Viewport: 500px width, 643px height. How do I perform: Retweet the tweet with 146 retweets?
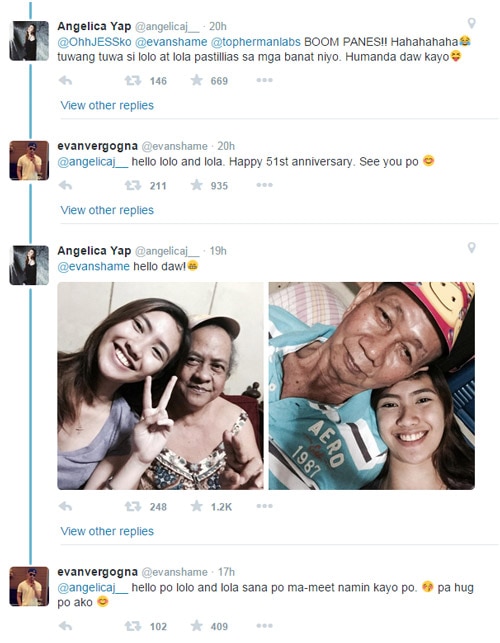coord(132,80)
